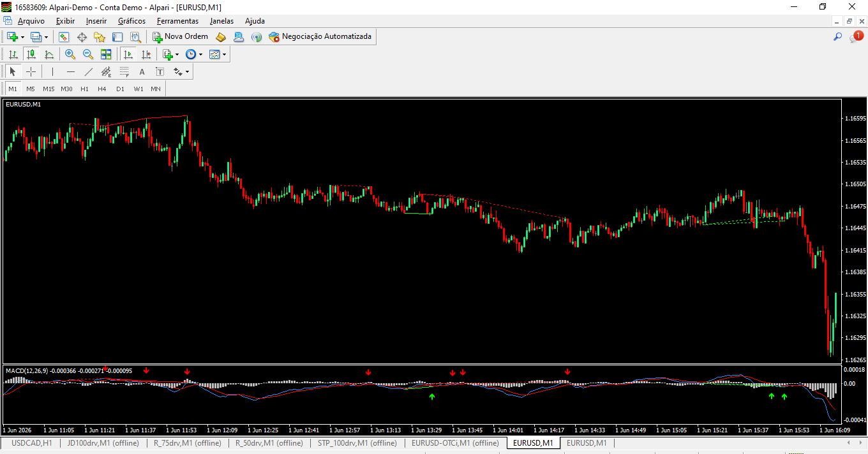
Task: Click the 1 Jun 16:09 time label
Action: click(835, 430)
